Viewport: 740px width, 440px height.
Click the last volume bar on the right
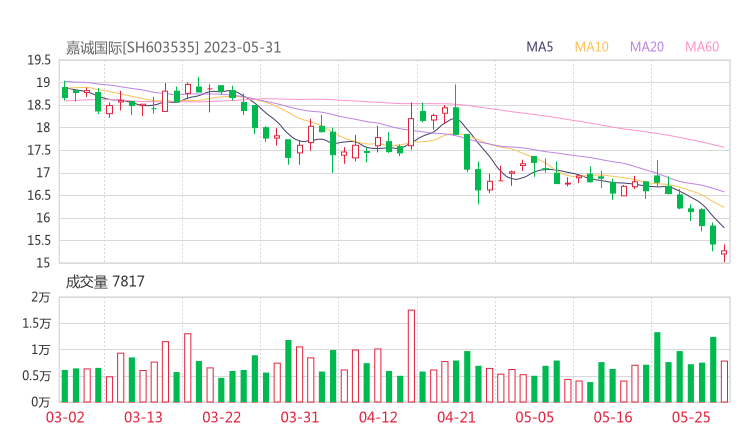[x=724, y=381]
